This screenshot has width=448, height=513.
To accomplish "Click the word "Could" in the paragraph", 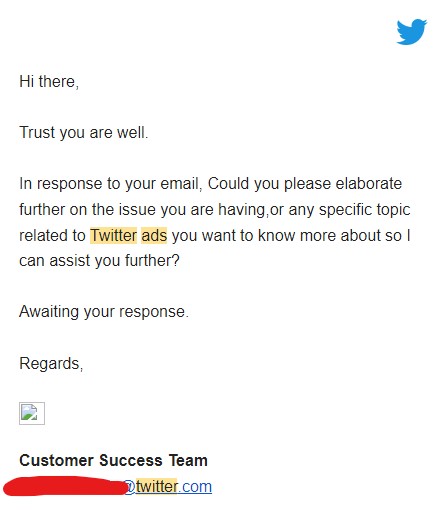I will tap(228, 184).
